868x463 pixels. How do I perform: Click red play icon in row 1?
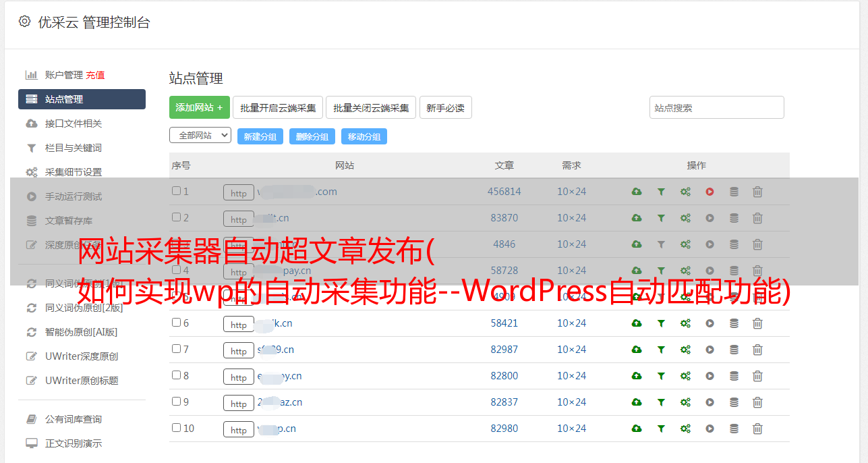[x=710, y=192]
